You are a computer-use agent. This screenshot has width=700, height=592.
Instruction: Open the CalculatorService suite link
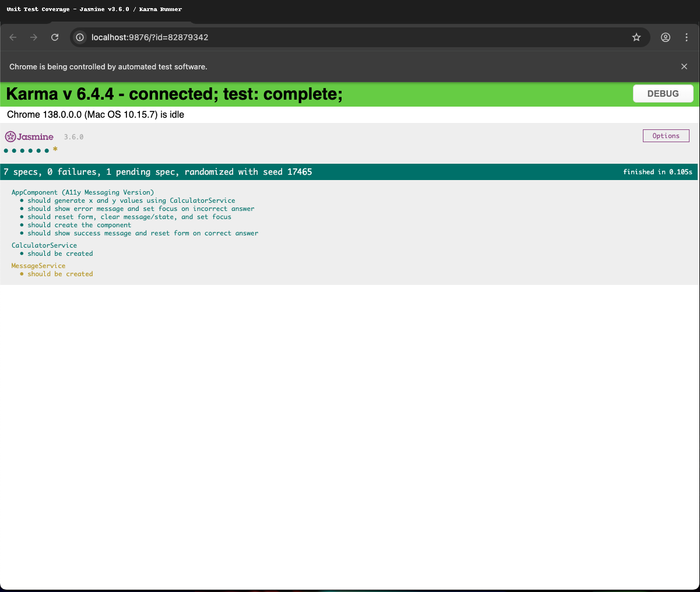pos(44,245)
